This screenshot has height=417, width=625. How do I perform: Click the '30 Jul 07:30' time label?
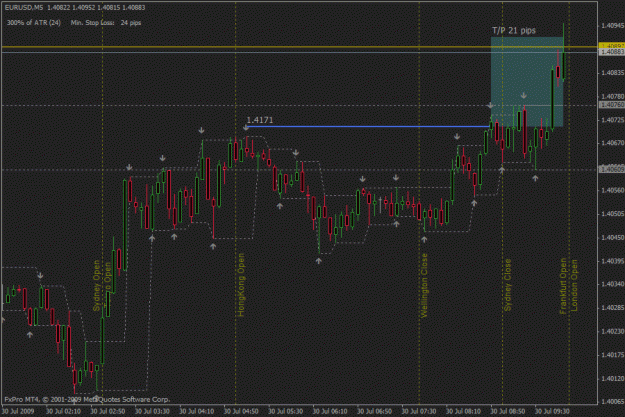(419, 411)
